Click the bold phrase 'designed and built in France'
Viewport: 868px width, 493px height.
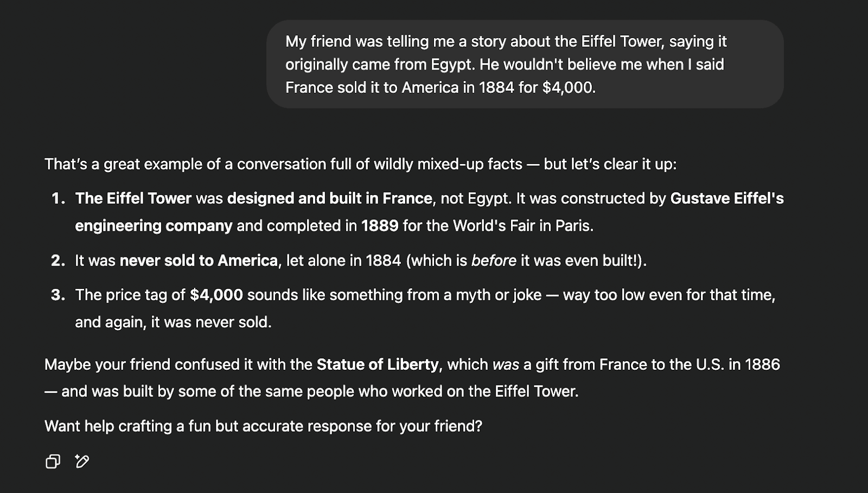coord(329,198)
